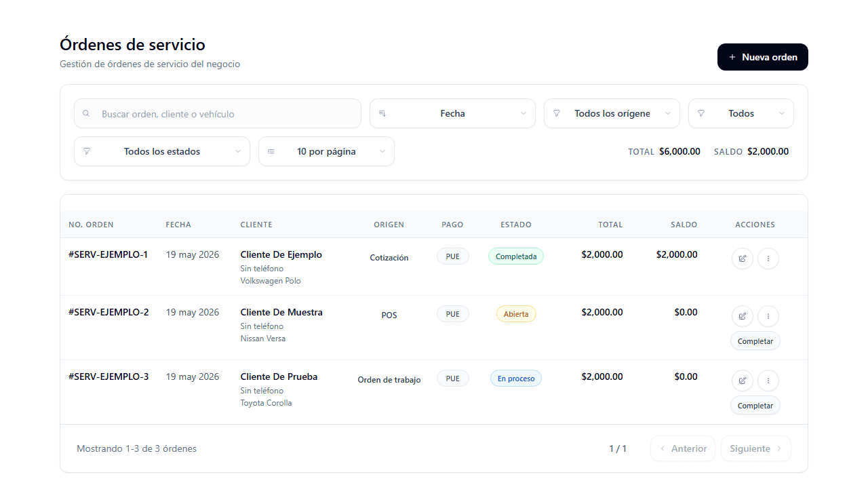Edit order SERV-EJEMPLO-3 via pencil icon
This screenshot has width=868, height=483.
coord(743,381)
